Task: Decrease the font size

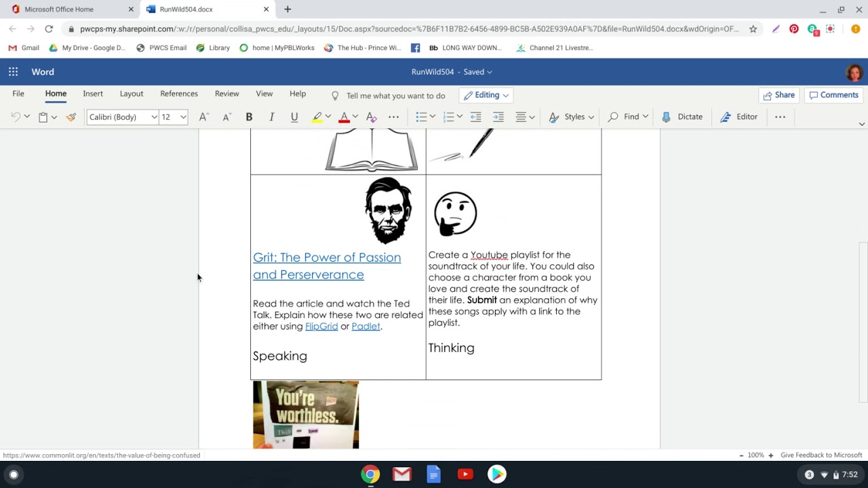Action: click(x=226, y=117)
